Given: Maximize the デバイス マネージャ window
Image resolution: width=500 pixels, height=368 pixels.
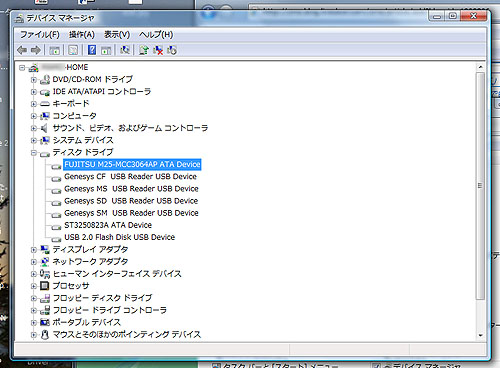Looking at the screenshot, I should [x=452, y=16].
